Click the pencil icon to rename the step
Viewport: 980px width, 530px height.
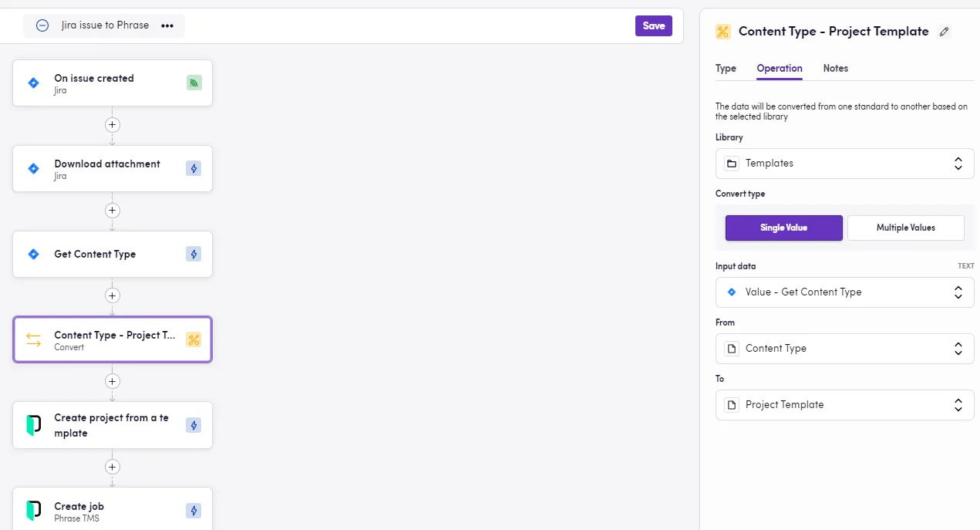(x=945, y=32)
